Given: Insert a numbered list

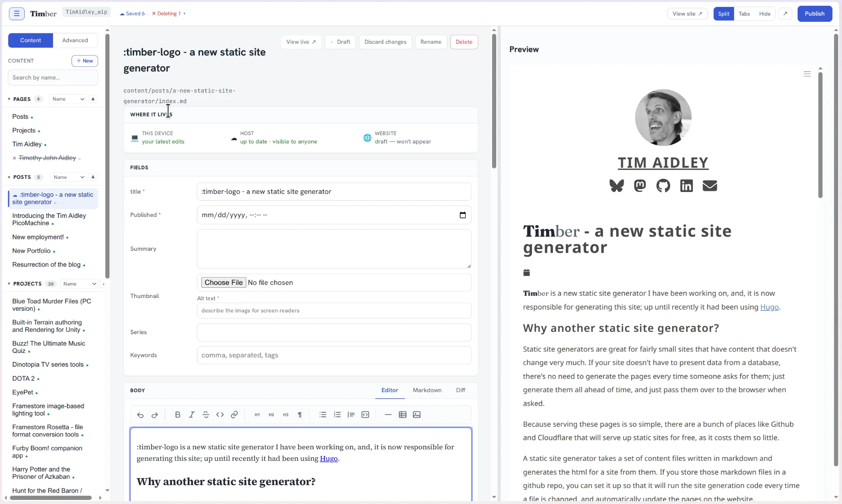Looking at the screenshot, I should [337, 415].
